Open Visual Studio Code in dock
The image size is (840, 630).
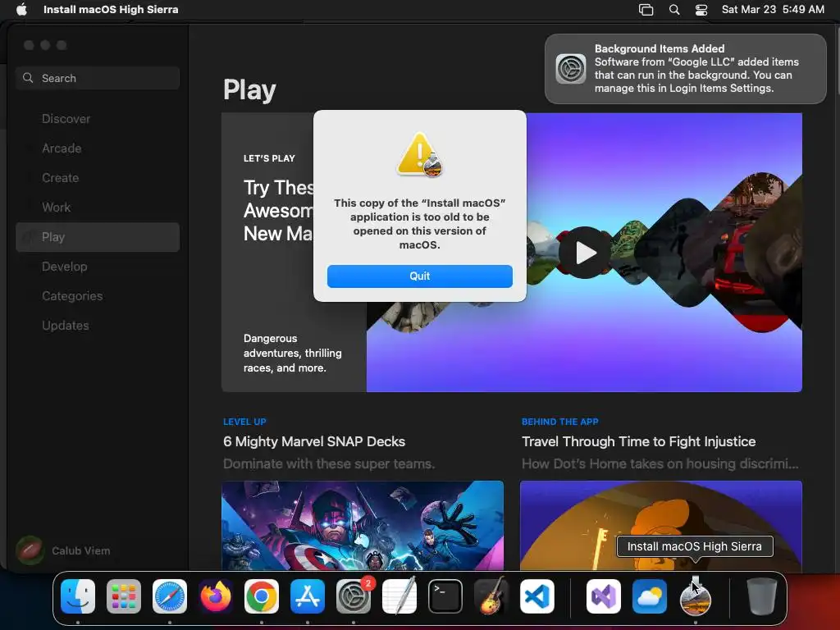[x=536, y=596]
